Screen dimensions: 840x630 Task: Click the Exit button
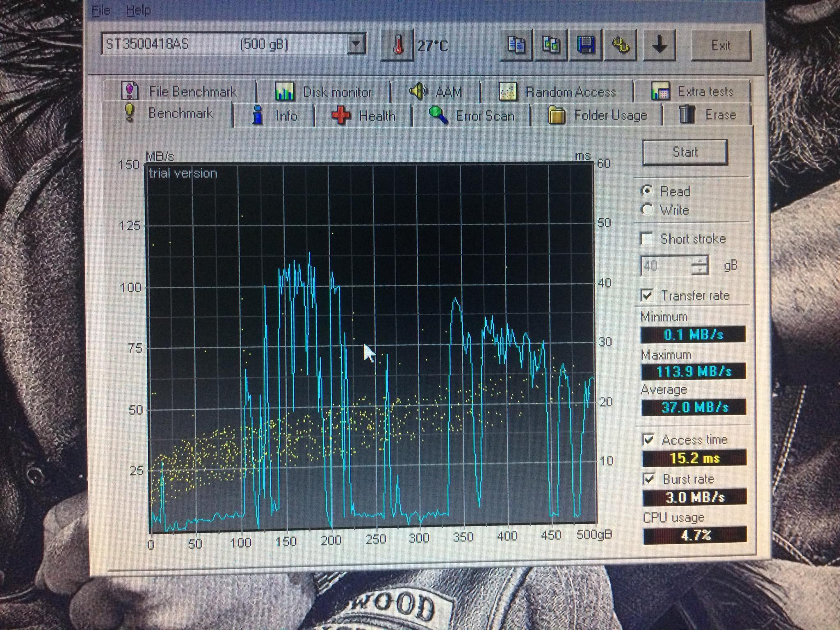tap(721, 46)
